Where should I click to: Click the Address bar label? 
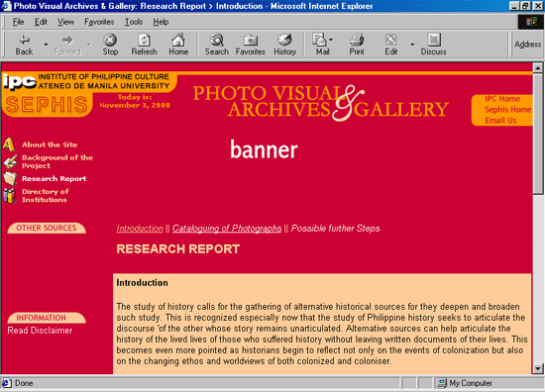[x=527, y=45]
